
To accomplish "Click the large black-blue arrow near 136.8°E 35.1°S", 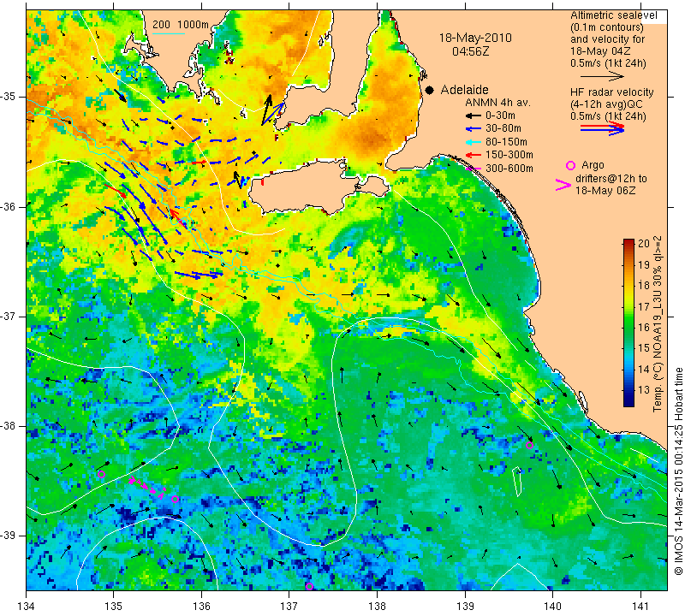I will 271,110.
